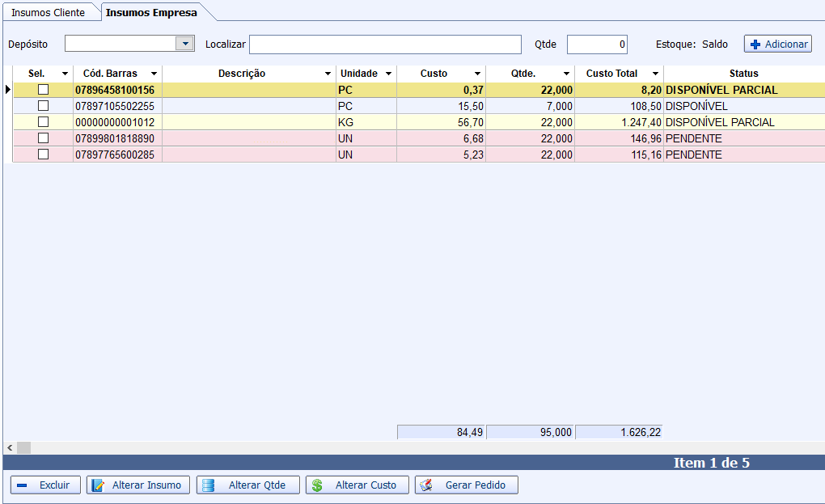
Task: Check the row with barcode 07899801818890
Action: [44, 138]
